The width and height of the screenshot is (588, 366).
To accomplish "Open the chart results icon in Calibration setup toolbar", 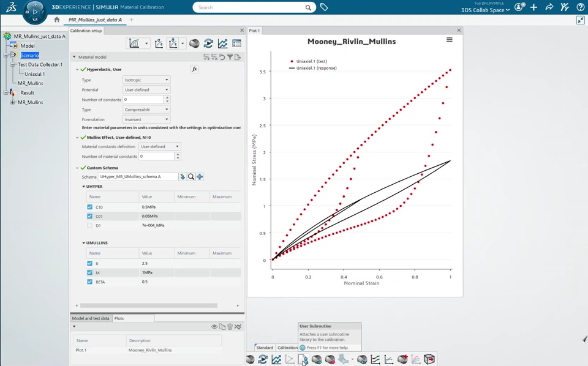I will coord(222,44).
